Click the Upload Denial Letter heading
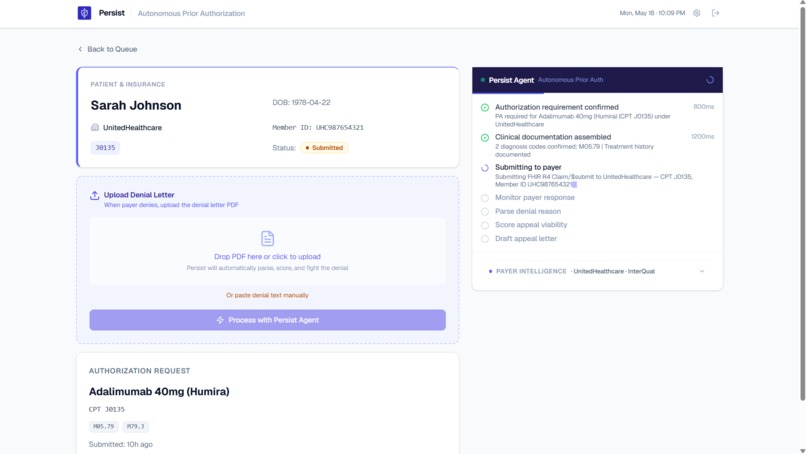The image size is (806, 454). click(139, 195)
